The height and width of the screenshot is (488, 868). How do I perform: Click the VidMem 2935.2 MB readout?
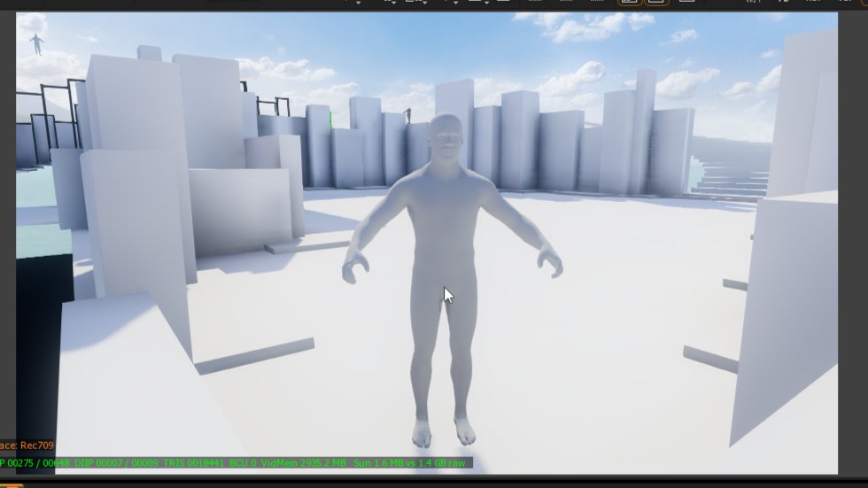tap(303, 463)
